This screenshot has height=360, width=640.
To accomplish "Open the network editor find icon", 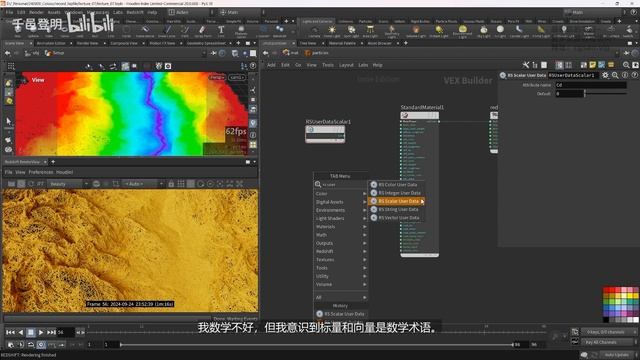I will [x=626, y=65].
